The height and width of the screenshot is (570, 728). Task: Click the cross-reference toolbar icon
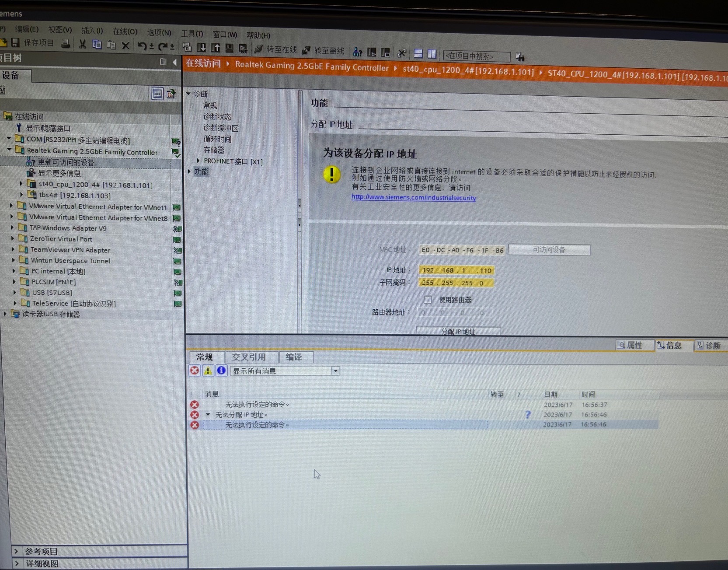click(x=401, y=53)
